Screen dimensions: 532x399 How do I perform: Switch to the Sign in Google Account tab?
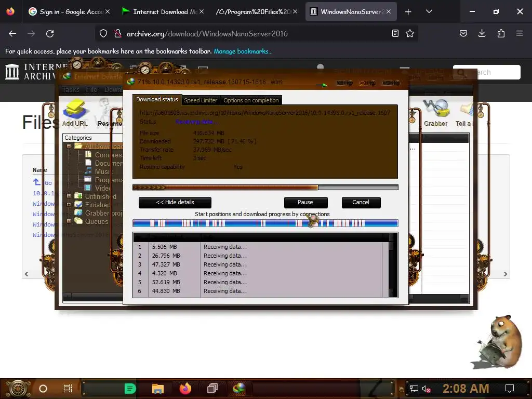69,12
